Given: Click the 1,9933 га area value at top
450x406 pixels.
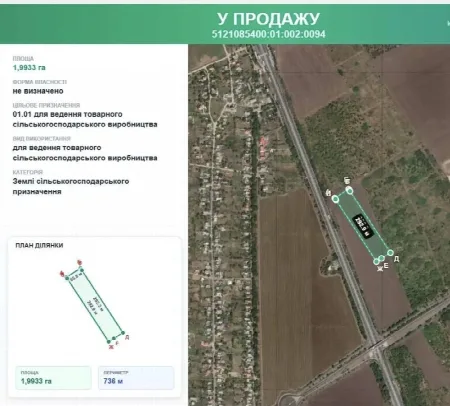Looking at the screenshot, I should [x=29, y=68].
